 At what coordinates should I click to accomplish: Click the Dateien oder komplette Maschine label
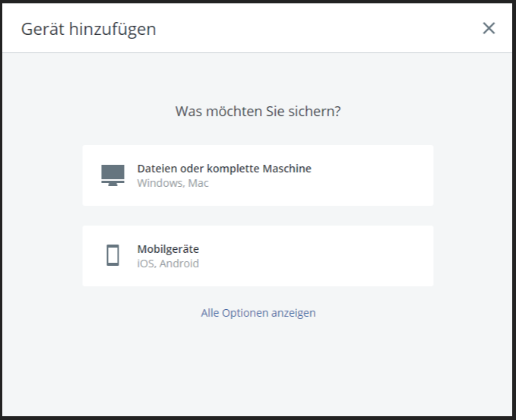224,169
